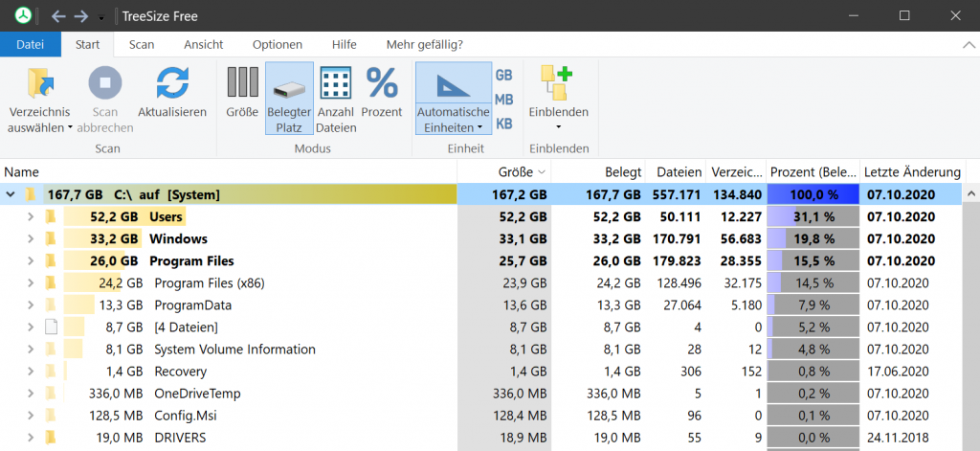Click the System Volume Information folder icon
This screenshot has height=451, width=980.
pos(51,350)
